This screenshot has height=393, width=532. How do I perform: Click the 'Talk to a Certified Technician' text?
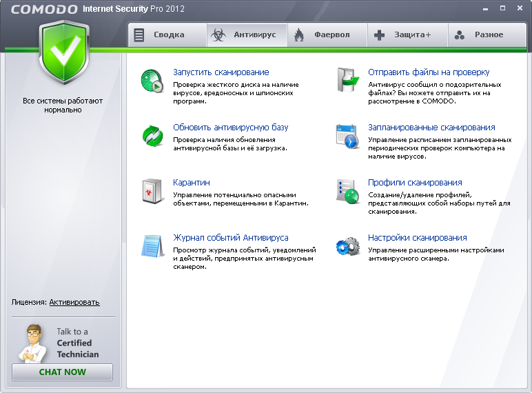[78, 343]
